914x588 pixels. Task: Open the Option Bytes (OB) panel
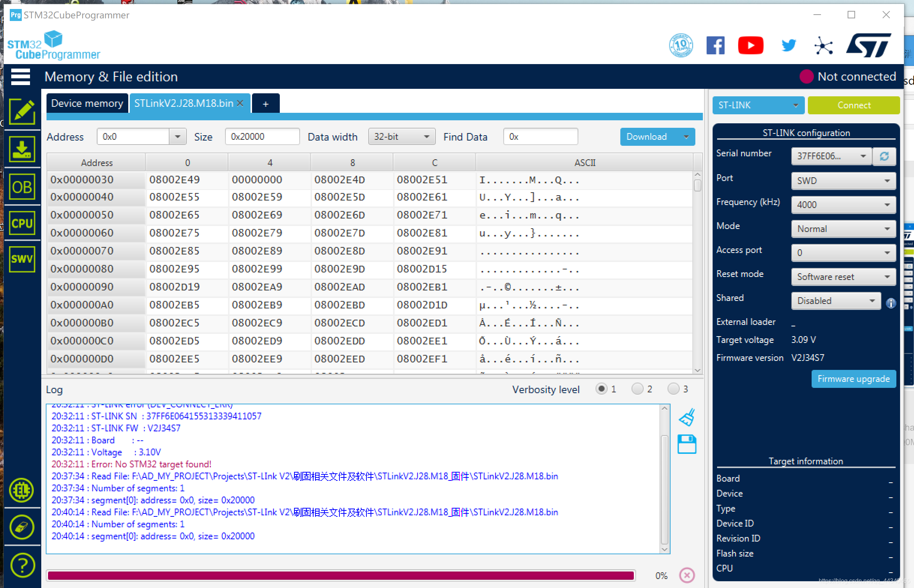coord(22,187)
